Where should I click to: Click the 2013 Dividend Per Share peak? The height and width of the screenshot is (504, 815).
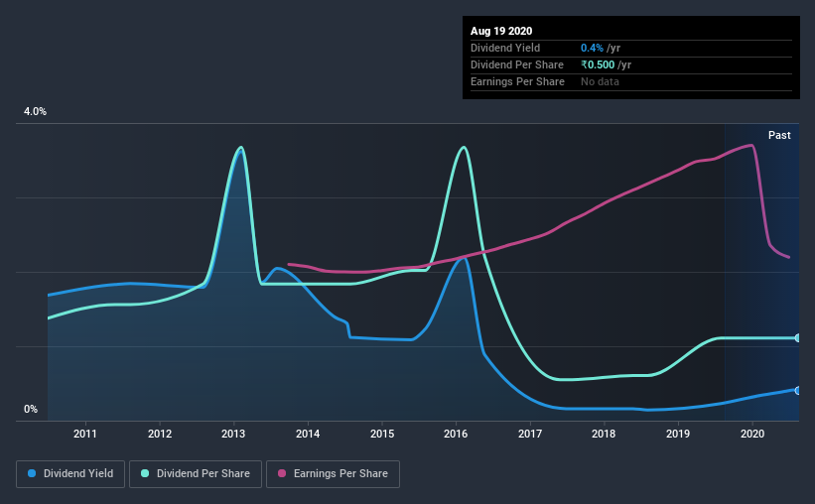click(x=240, y=148)
